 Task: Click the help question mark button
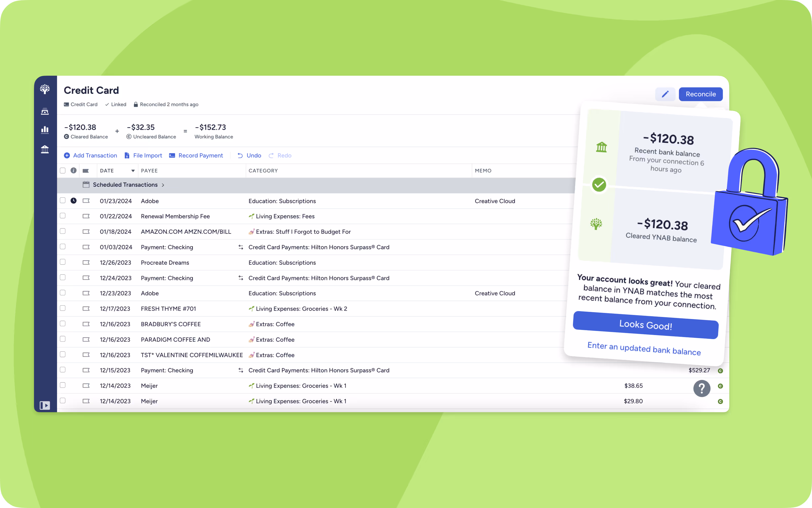(x=702, y=388)
